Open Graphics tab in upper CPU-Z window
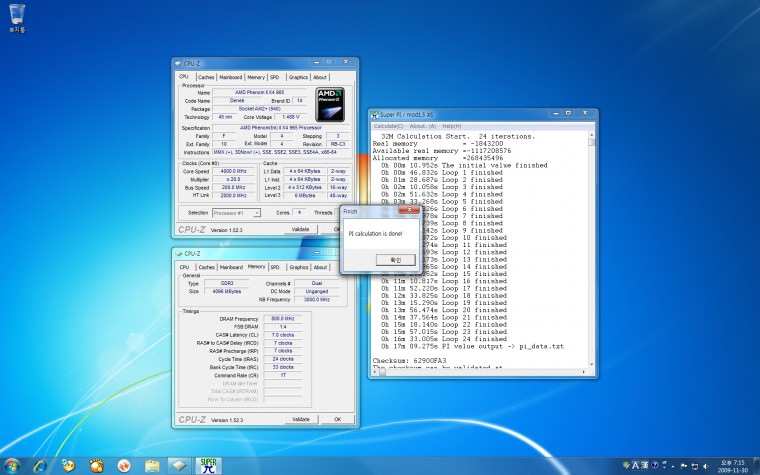The width and height of the screenshot is (760, 475). click(298, 77)
